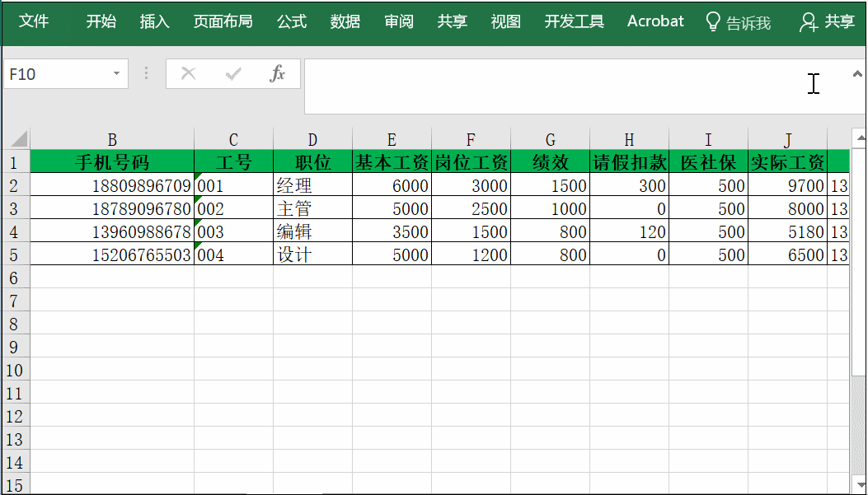Collapse the formula bar with the chevron

[x=857, y=73]
